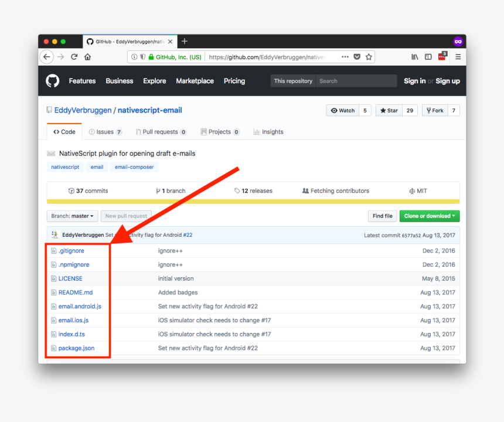Open Features in the GitHub header
The width and height of the screenshot is (504, 422).
82,81
